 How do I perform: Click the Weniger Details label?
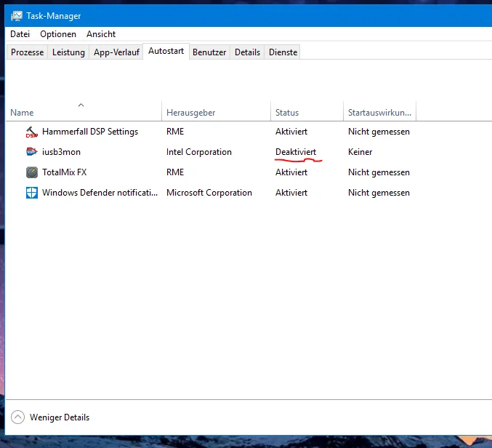click(x=60, y=417)
